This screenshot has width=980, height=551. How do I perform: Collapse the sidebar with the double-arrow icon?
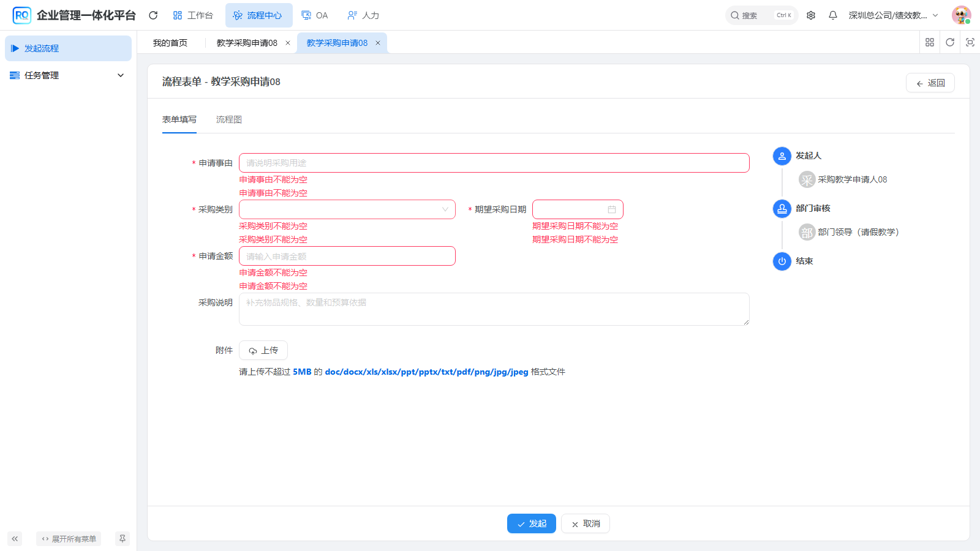(x=15, y=539)
